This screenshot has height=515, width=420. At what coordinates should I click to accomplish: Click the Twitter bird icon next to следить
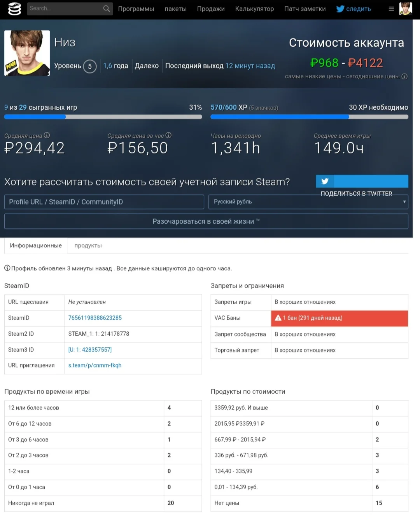(340, 9)
